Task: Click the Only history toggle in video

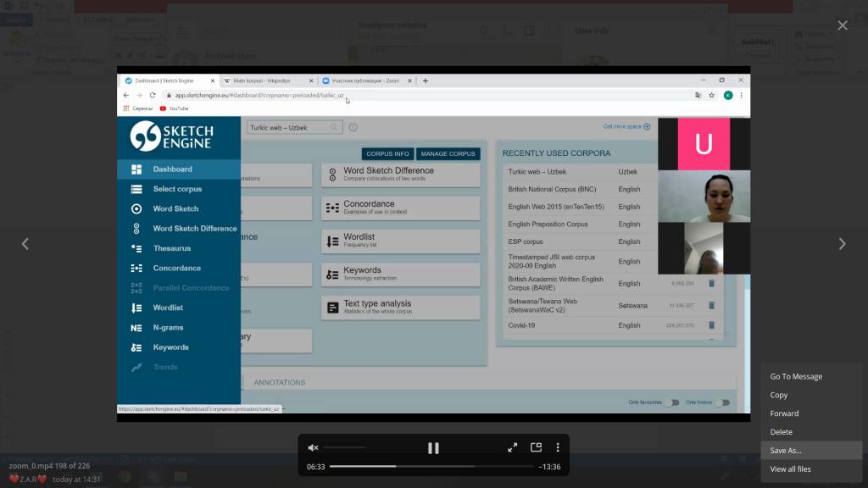Action: [722, 402]
